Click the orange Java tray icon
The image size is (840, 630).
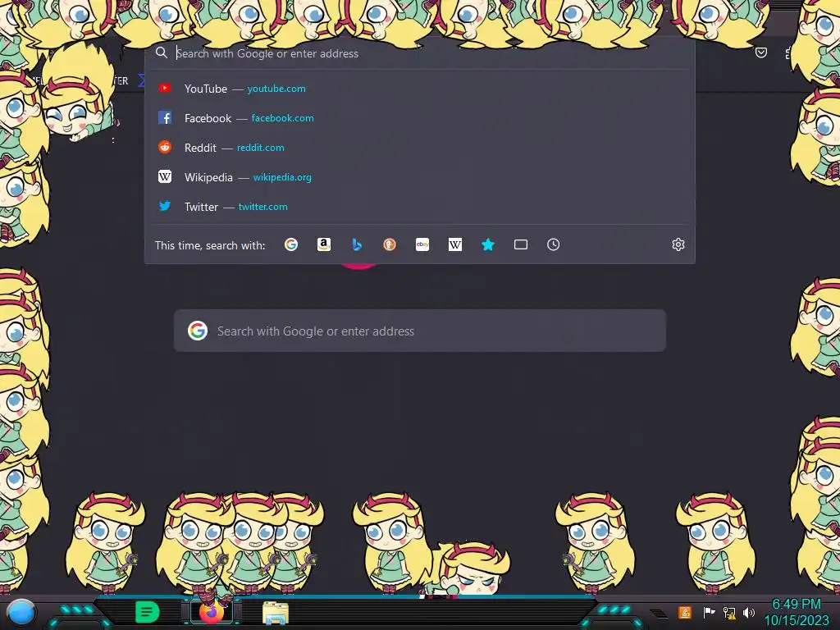(685, 612)
